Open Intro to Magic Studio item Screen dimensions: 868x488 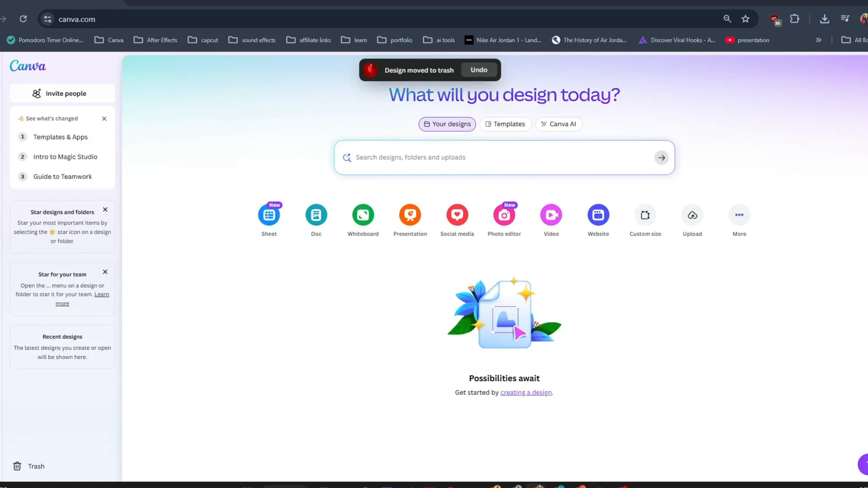point(65,157)
